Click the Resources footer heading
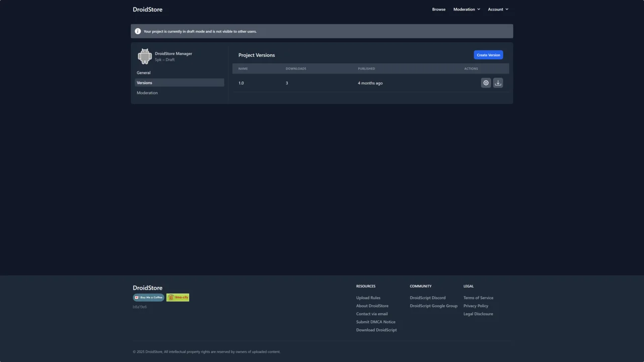644x362 pixels. click(366, 286)
